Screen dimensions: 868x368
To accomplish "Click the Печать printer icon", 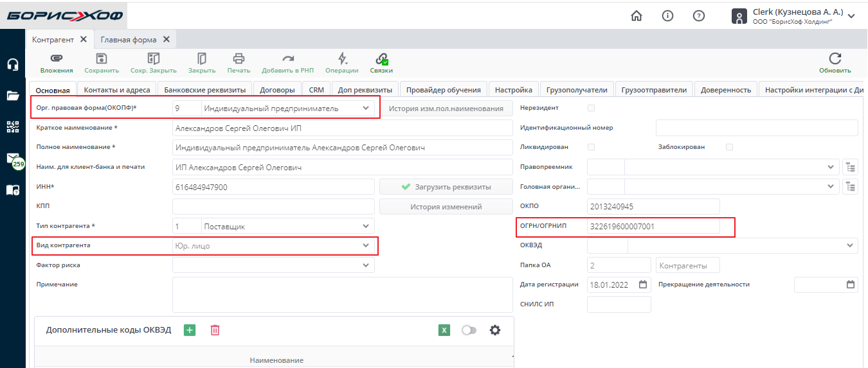I will click(x=239, y=58).
